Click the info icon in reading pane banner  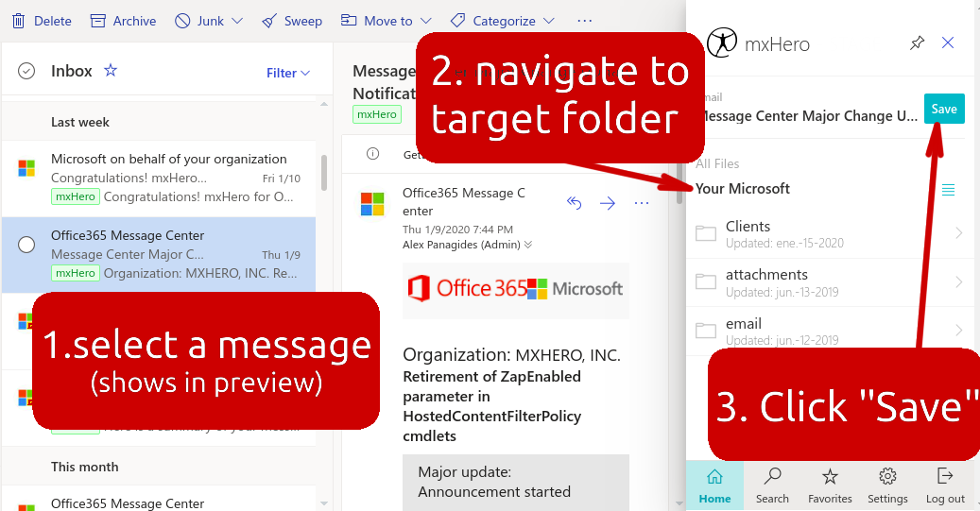click(372, 154)
